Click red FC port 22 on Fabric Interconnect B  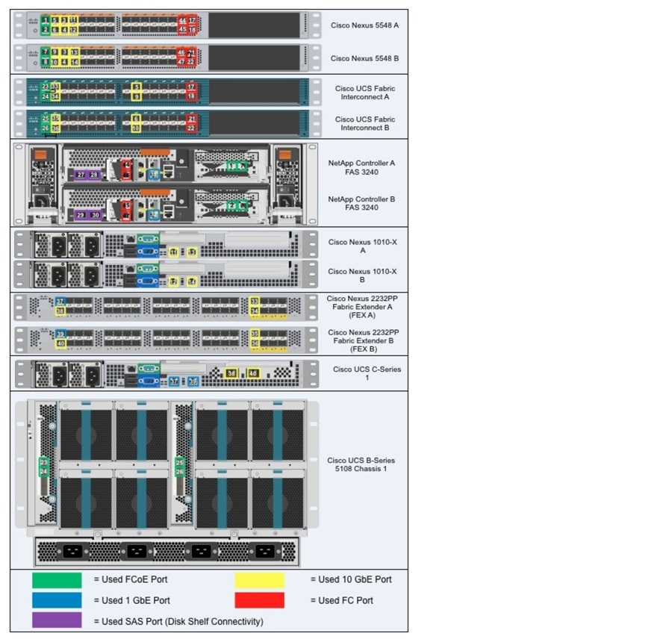[x=191, y=128]
